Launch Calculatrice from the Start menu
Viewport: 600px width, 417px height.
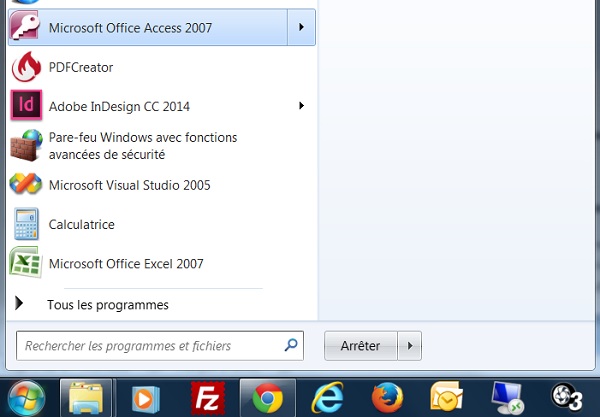click(x=161, y=224)
